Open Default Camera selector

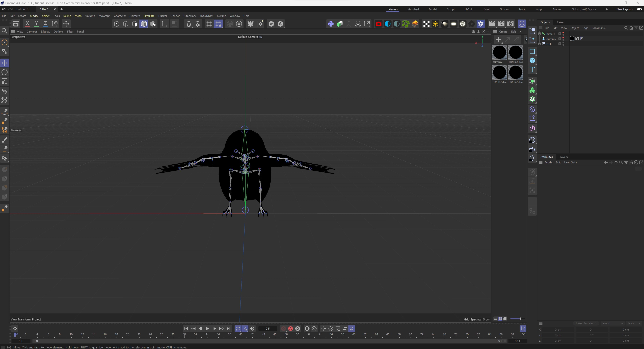pyautogui.click(x=250, y=37)
